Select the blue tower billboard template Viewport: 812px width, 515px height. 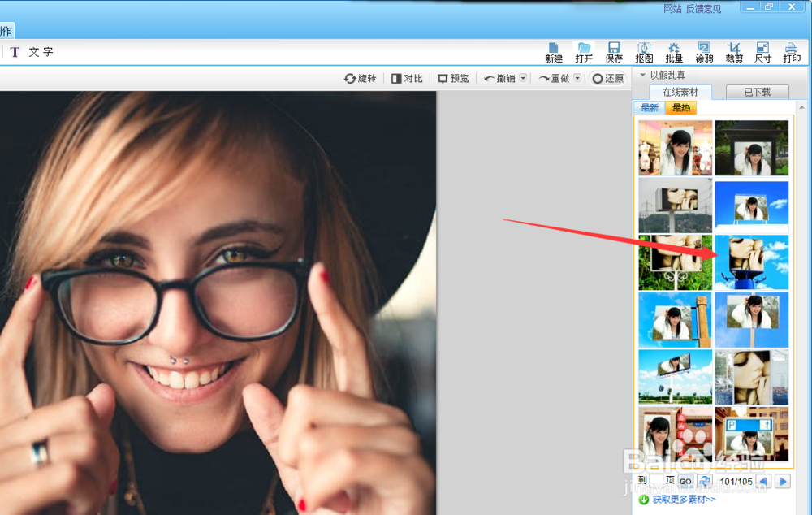point(751,262)
